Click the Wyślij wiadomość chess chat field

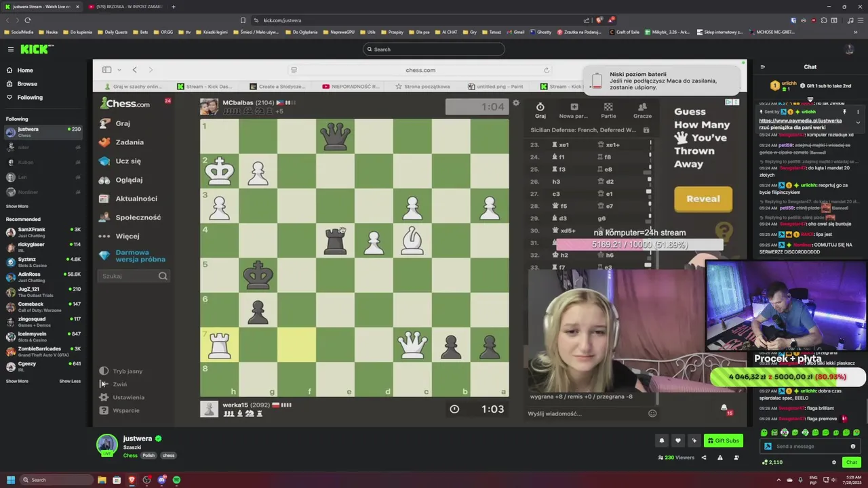pos(585,413)
